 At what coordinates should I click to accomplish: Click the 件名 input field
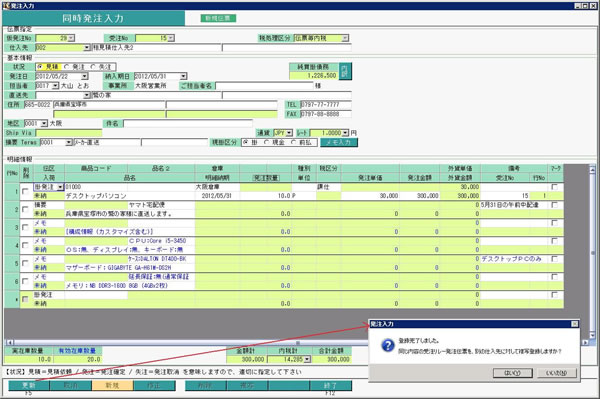tap(188, 123)
